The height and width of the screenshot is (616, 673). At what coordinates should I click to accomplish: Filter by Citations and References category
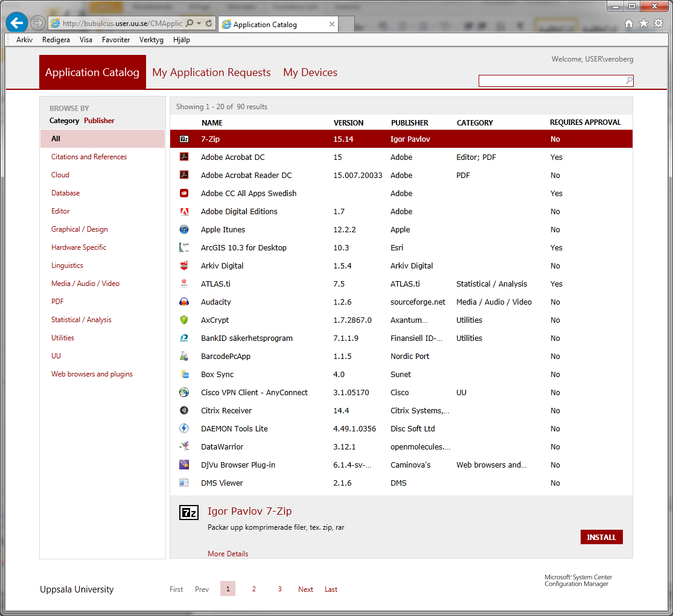(89, 157)
